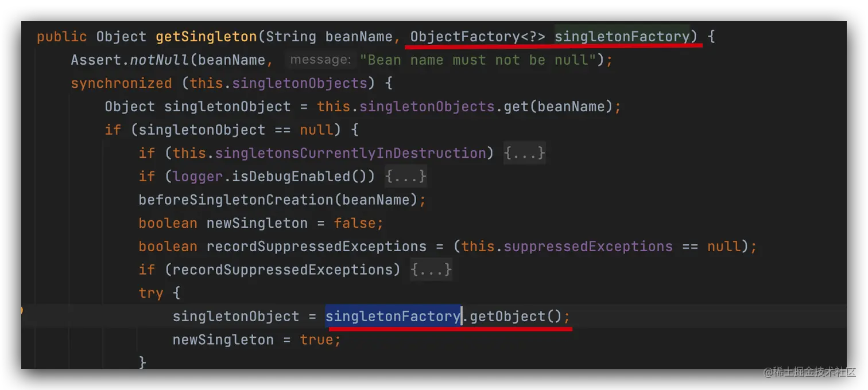This screenshot has height=390, width=868.
Task: Expand folded block after logger.isDebugEnabled()
Action: point(405,177)
